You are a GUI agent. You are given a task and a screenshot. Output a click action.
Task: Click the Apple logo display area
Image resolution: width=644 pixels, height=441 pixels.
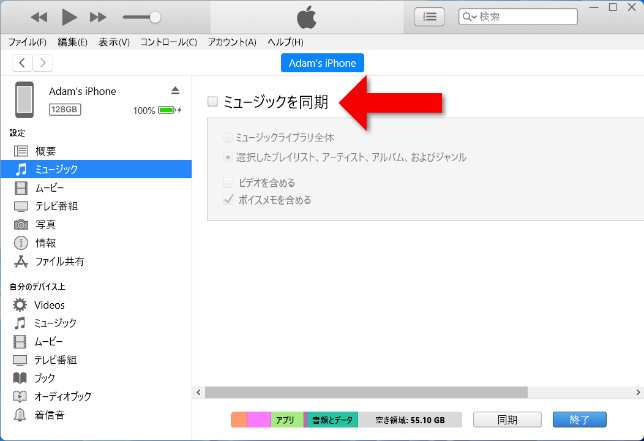tap(307, 17)
